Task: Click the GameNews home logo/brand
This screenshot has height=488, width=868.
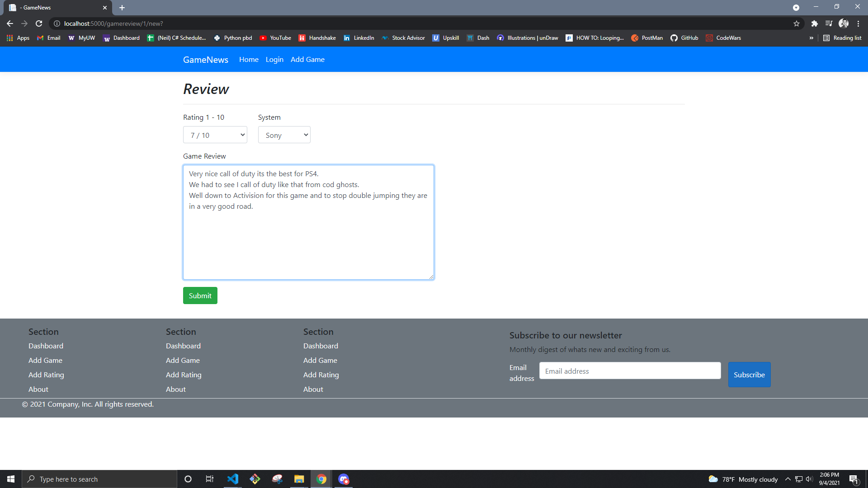Action: 206,59
